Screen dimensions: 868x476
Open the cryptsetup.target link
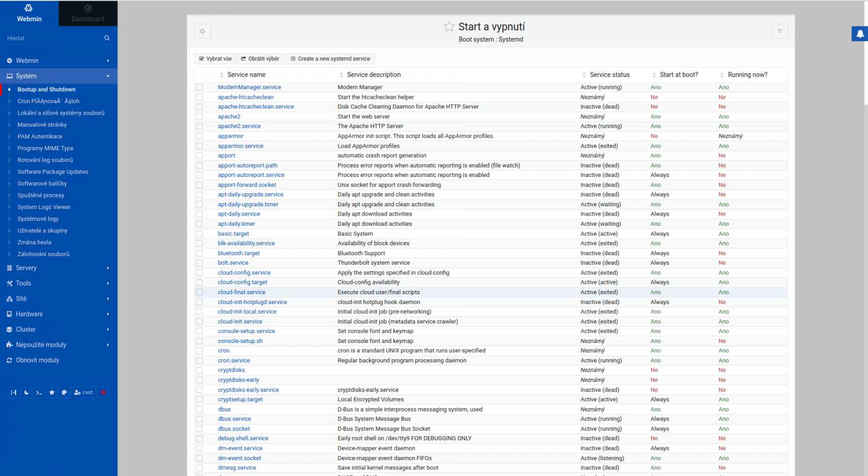[240, 399]
